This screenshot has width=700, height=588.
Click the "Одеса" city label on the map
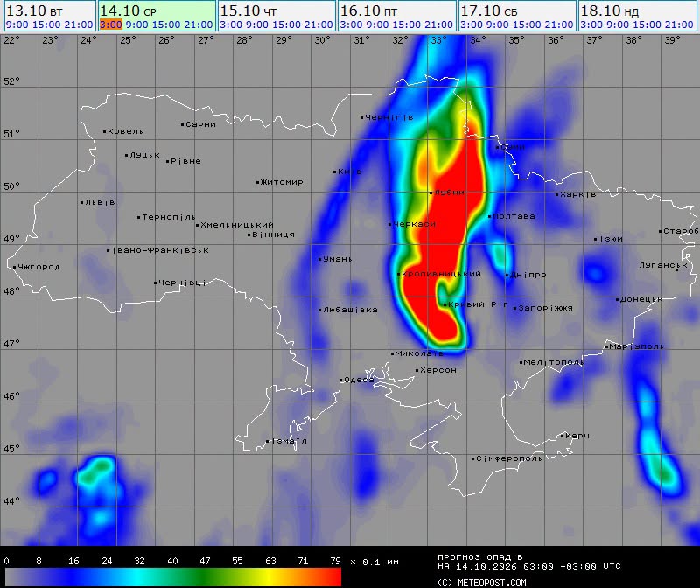[x=359, y=380]
